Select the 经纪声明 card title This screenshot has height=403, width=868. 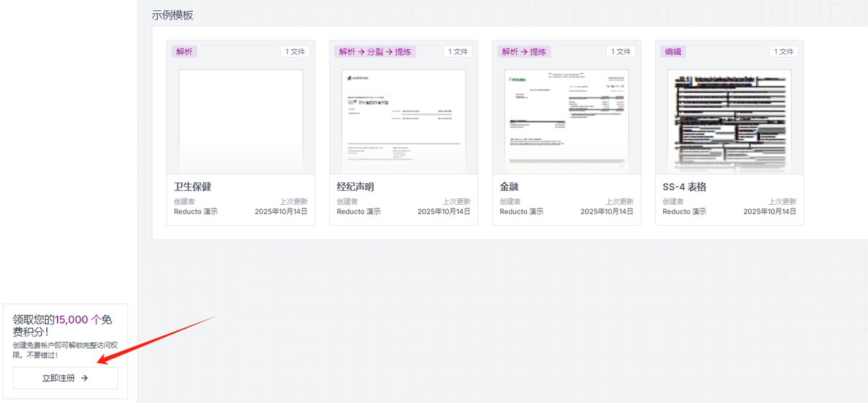click(355, 187)
